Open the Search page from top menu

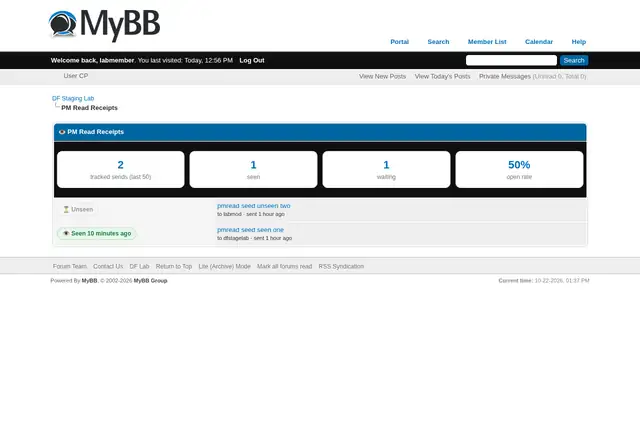pos(438,42)
